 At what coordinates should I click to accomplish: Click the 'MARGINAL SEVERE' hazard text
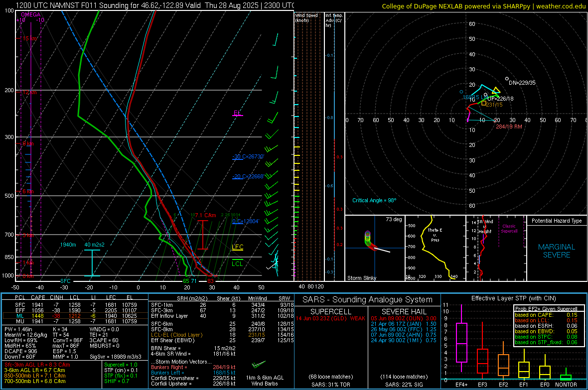click(557, 251)
